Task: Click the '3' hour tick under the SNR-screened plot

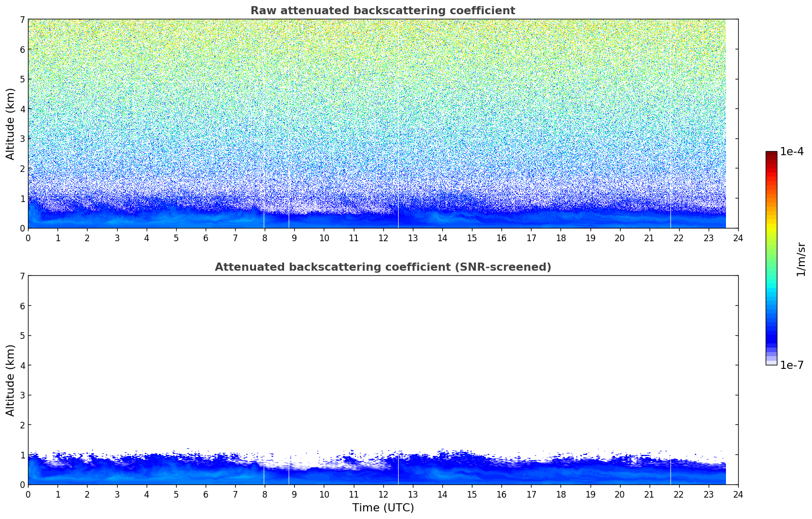Action: point(117,494)
